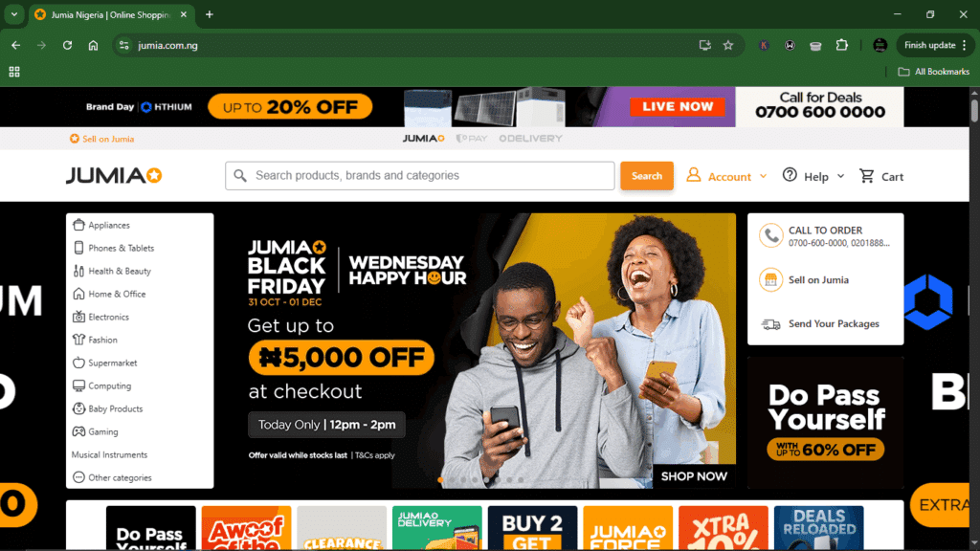Click the Send Your Packages truck icon
Screen dimensions: 980x551
[770, 323]
